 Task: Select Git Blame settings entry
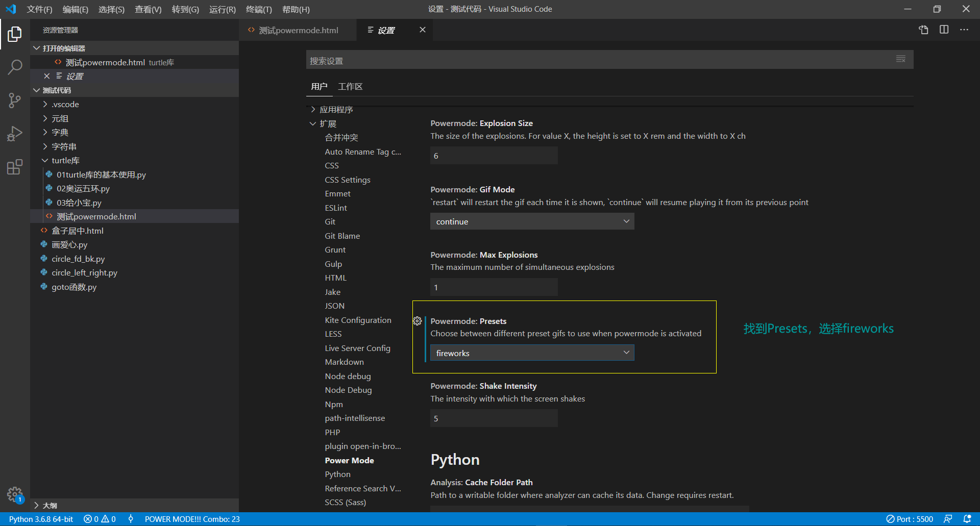(x=342, y=236)
